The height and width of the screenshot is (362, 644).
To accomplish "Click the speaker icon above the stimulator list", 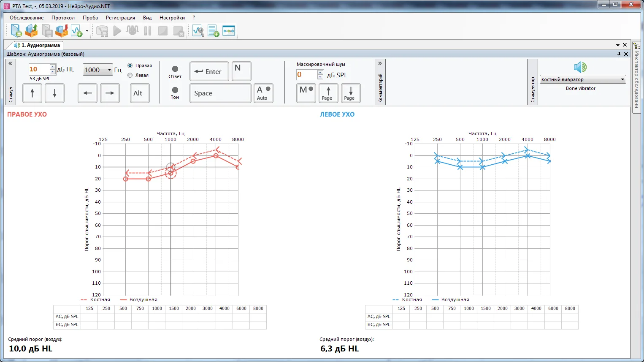I will 580,67.
